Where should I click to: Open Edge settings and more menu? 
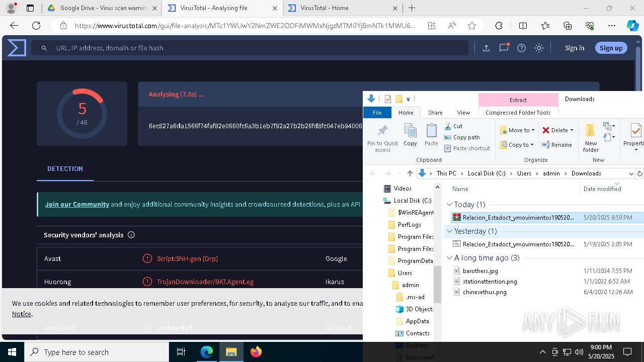612,26
